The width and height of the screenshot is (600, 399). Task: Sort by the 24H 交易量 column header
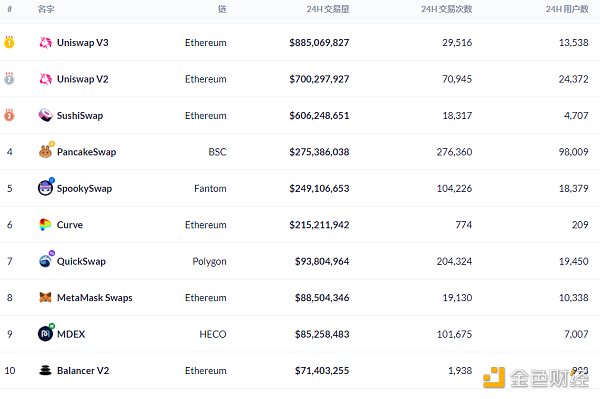(x=328, y=9)
